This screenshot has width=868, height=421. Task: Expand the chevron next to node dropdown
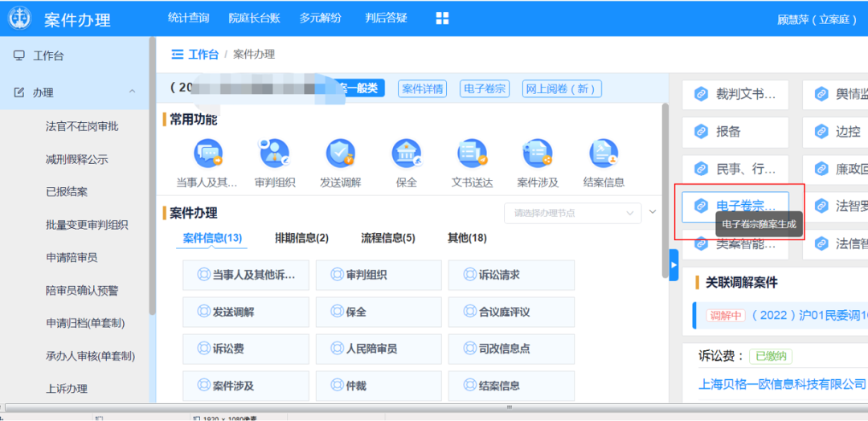click(652, 212)
